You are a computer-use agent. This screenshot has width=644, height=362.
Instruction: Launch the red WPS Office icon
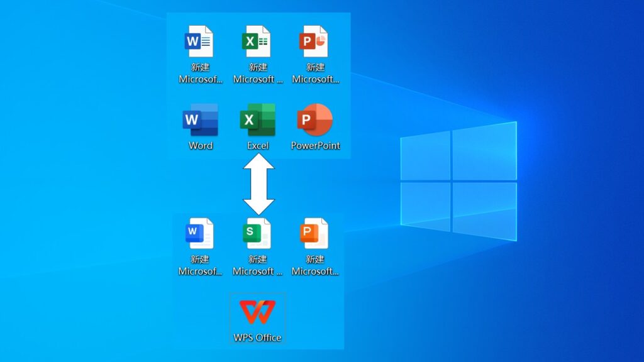(x=257, y=312)
